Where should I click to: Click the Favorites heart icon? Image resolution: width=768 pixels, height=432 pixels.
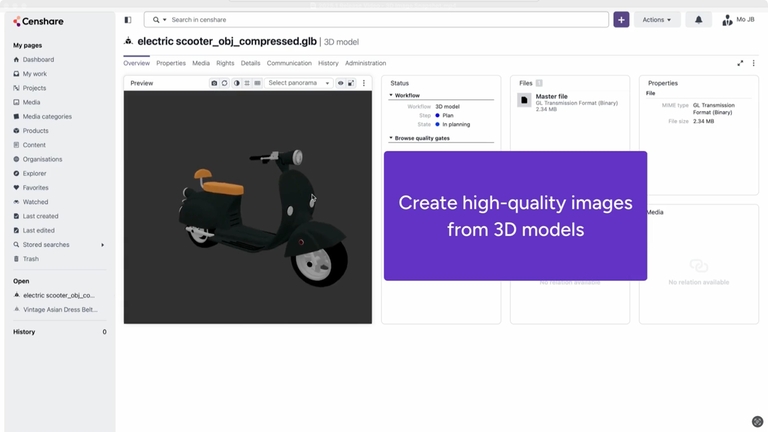click(16, 187)
